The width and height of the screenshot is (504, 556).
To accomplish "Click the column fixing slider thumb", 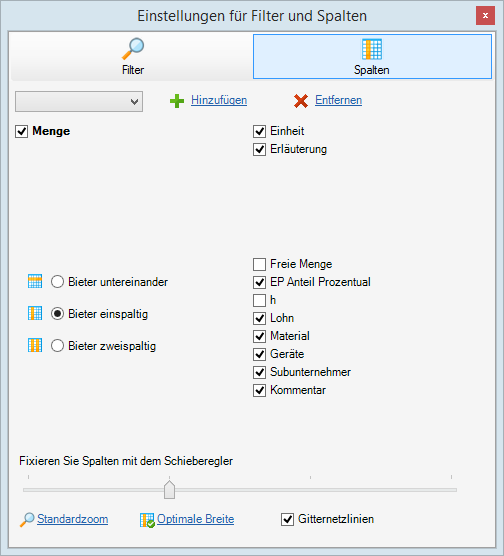I will coord(170,490).
